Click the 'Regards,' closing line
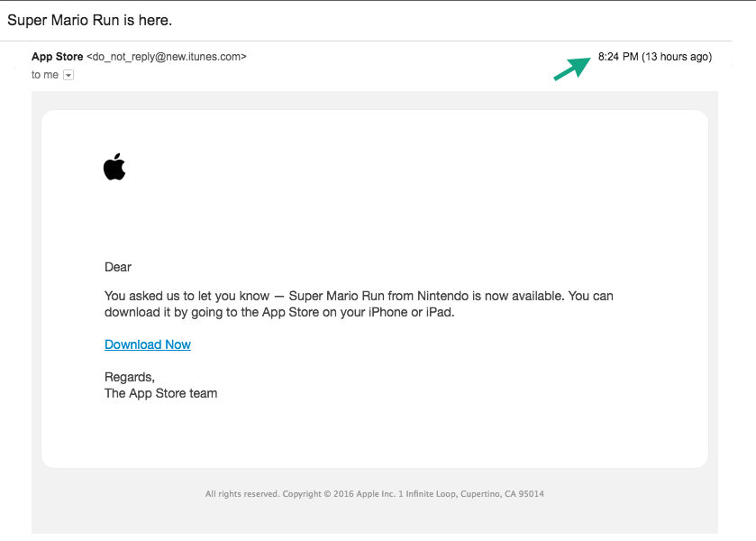The height and width of the screenshot is (541, 756). click(x=130, y=377)
